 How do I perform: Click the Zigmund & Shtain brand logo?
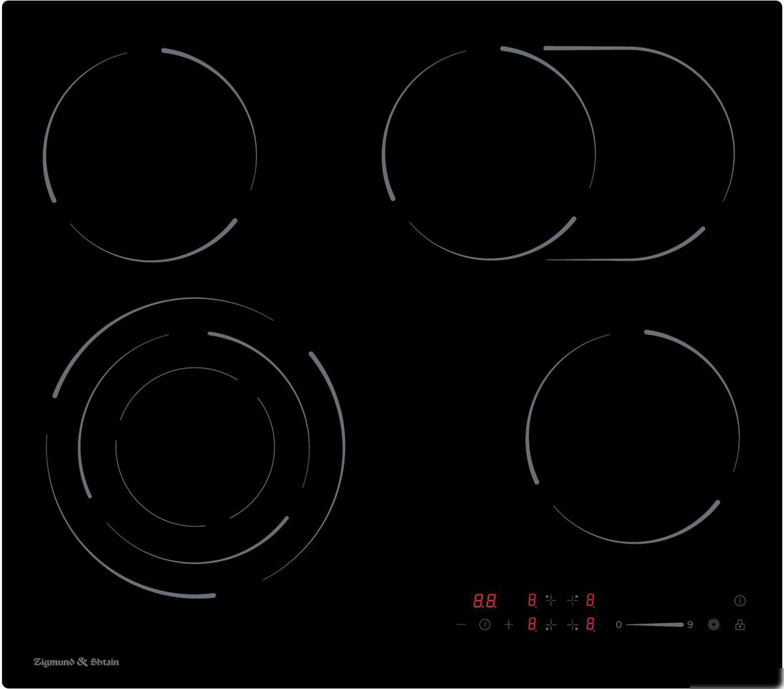coord(76,662)
